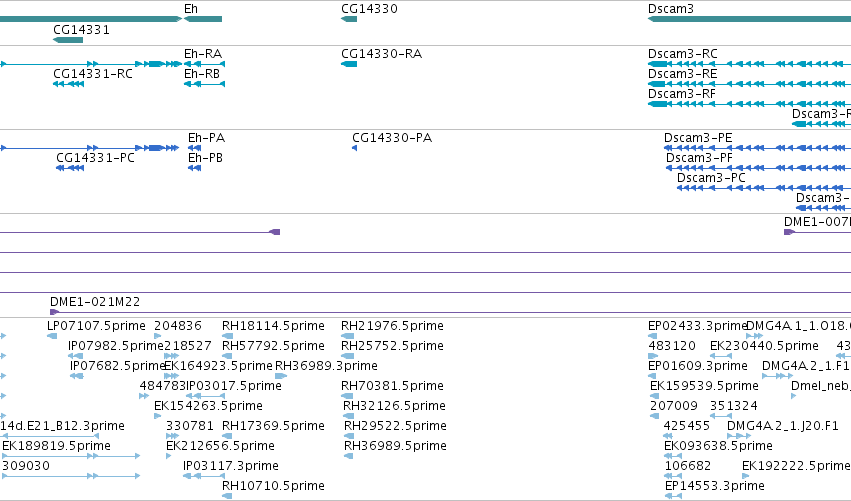The height and width of the screenshot is (501, 851).
Task: Open the Dscam3 gene label
Action: click(x=671, y=9)
